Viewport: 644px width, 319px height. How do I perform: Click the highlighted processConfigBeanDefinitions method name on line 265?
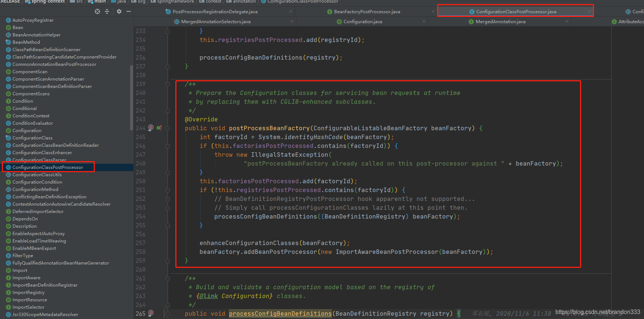[280, 314]
